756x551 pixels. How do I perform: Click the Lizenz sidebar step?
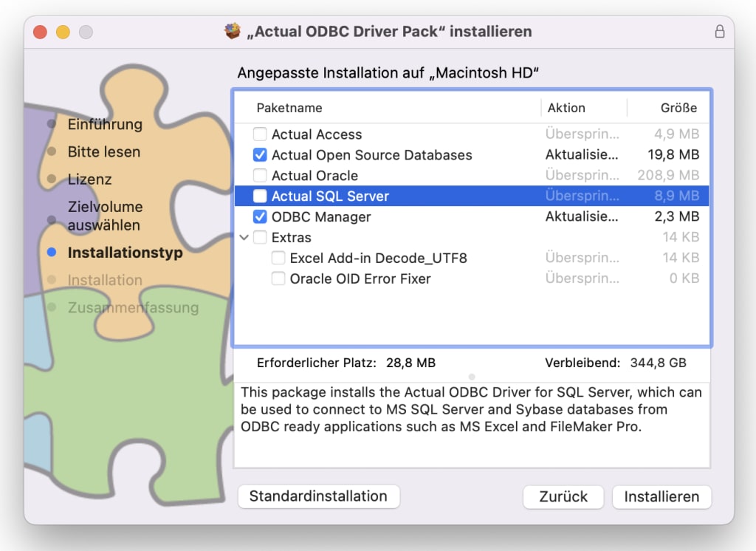[x=89, y=179]
